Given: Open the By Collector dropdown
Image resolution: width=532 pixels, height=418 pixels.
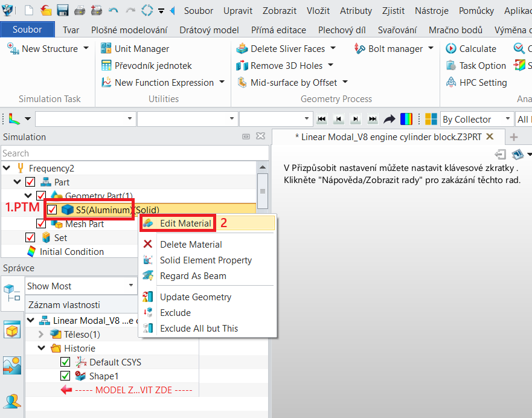Looking at the screenshot, I should click(476, 119).
